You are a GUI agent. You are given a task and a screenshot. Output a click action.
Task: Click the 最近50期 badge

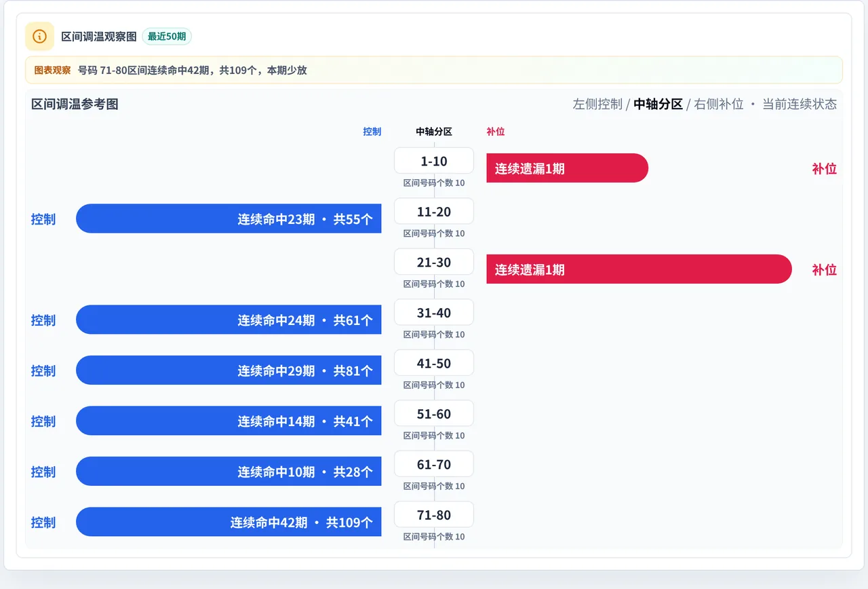tap(167, 37)
